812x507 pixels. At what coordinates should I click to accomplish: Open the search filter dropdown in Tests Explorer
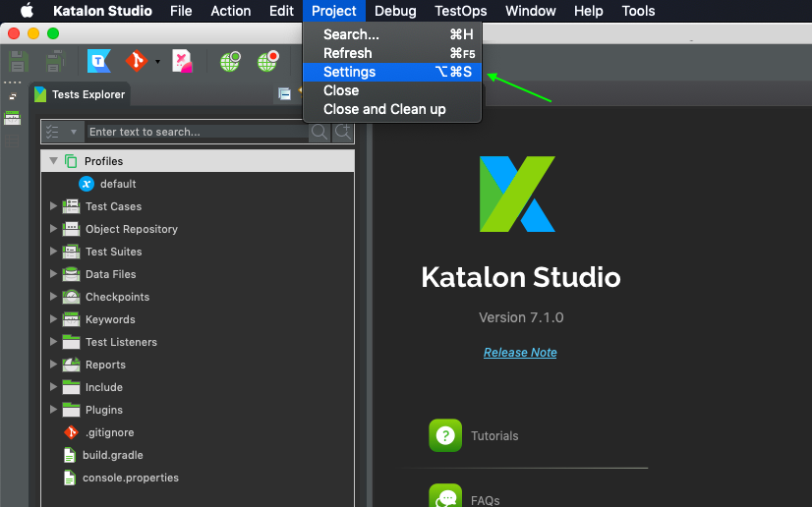[x=62, y=132]
